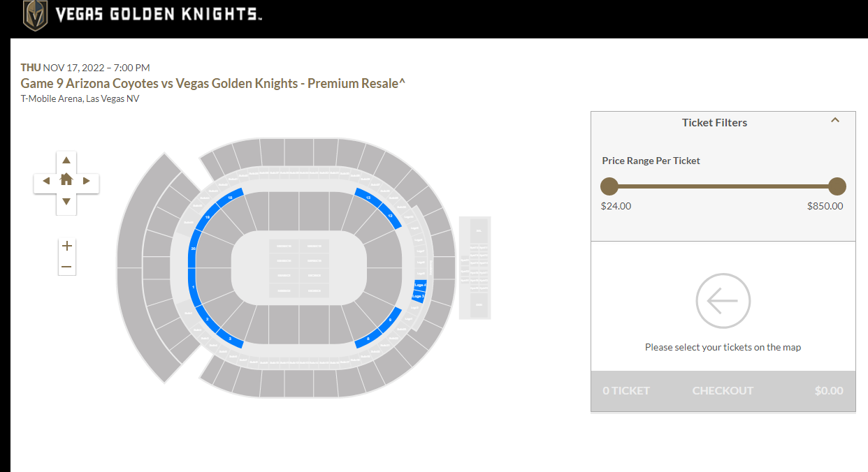The image size is (868, 472).
Task: Zoom in on the seat map
Action: coord(67,246)
